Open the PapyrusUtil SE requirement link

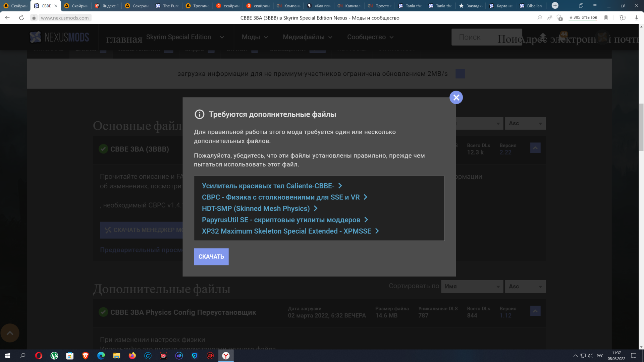click(x=281, y=220)
